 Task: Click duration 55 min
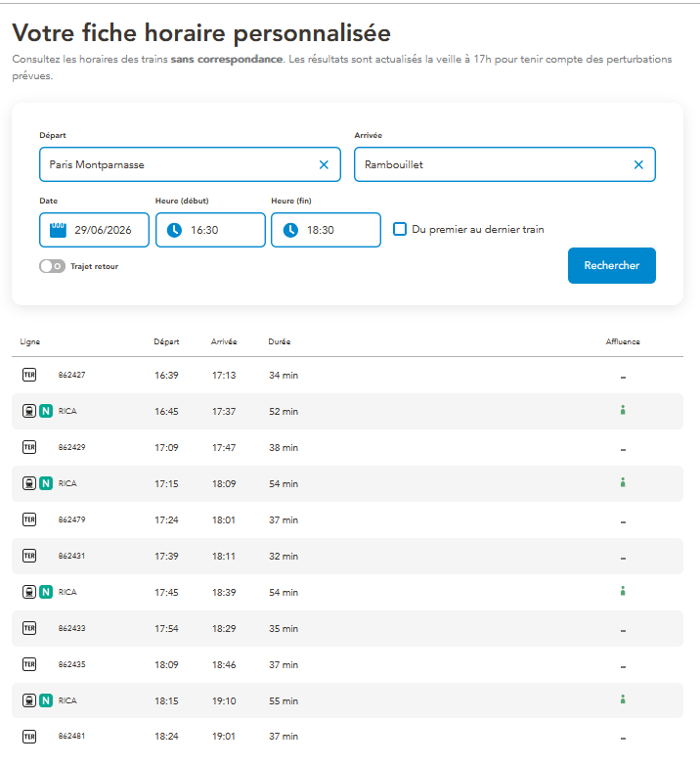click(284, 700)
